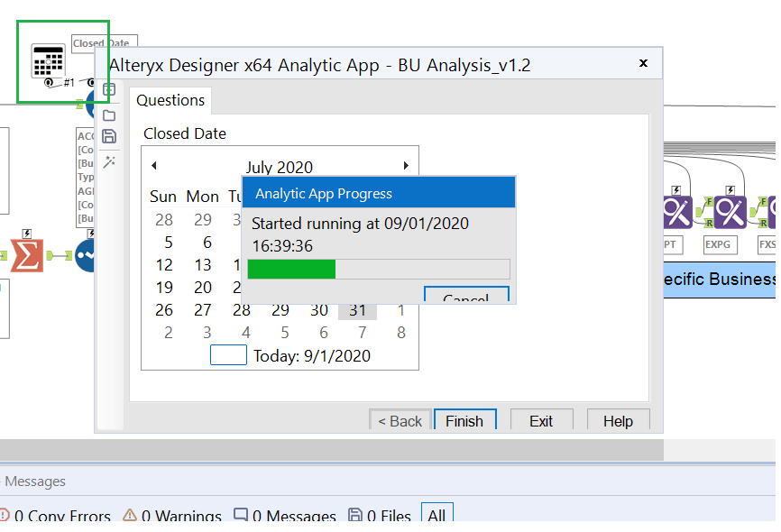Click the save icon in dialog sidebar

(x=108, y=136)
